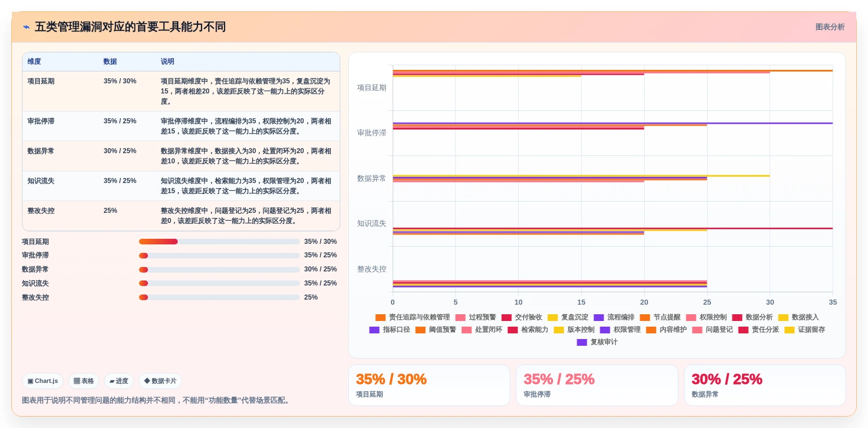Click the 整改失控 y-axis label on chart

(372, 269)
